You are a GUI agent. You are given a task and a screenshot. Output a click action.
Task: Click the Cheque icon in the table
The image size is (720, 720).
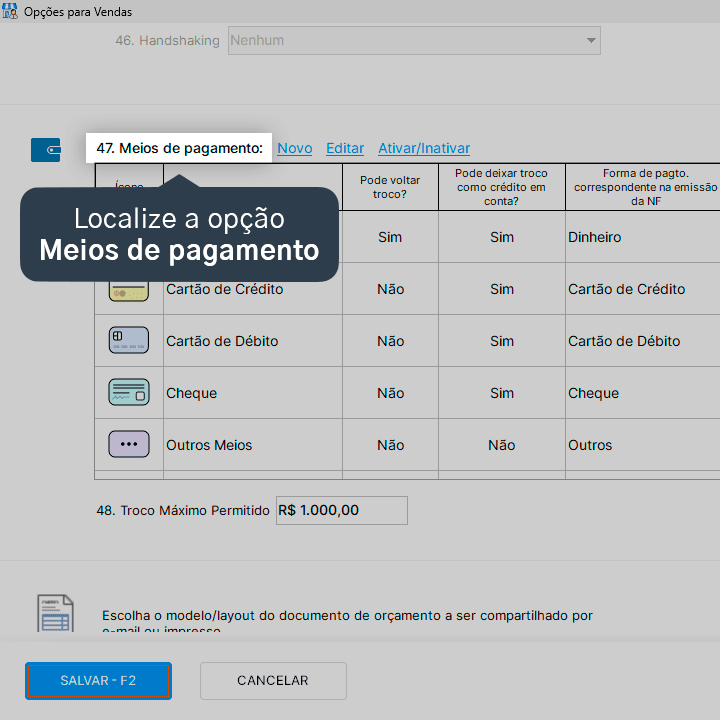click(129, 392)
